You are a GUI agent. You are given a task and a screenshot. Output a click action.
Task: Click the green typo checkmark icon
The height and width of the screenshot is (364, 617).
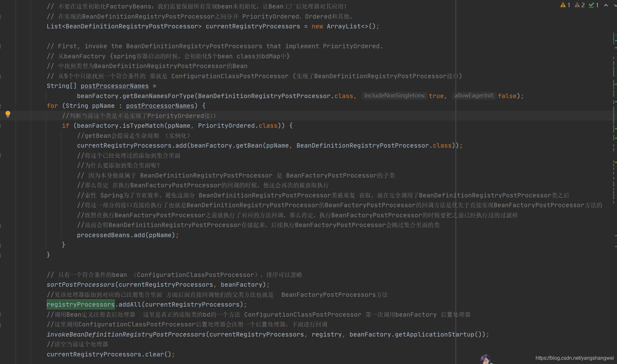pos(591,5)
